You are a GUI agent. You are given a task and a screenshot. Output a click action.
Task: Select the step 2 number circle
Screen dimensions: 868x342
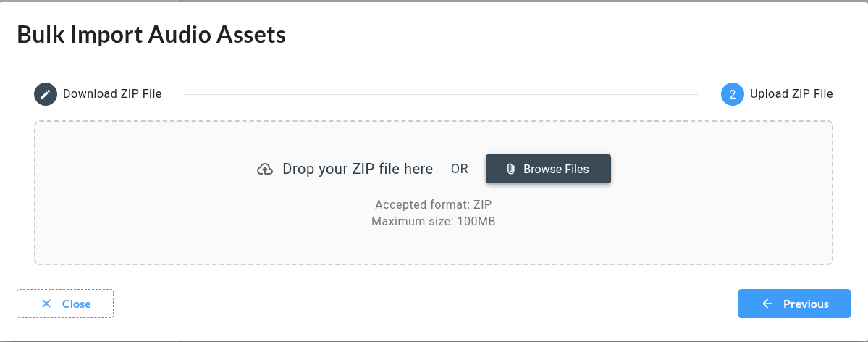(x=733, y=94)
